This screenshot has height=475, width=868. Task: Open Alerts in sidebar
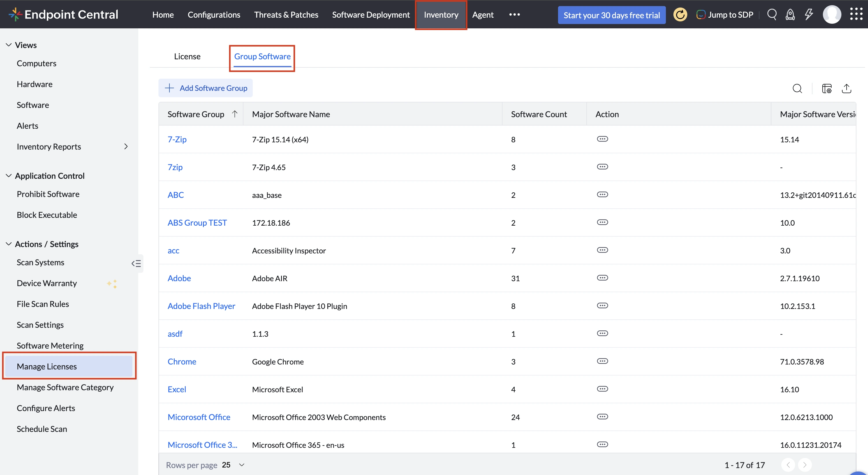point(27,126)
